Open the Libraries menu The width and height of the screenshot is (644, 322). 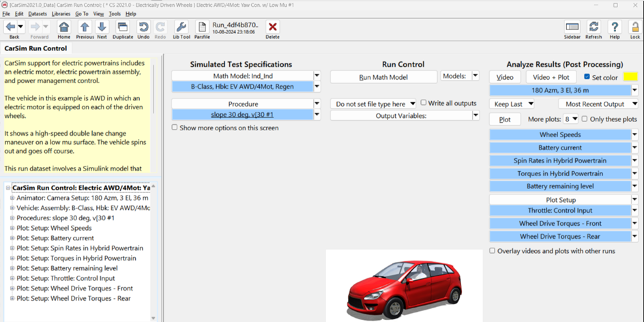pos(61,14)
